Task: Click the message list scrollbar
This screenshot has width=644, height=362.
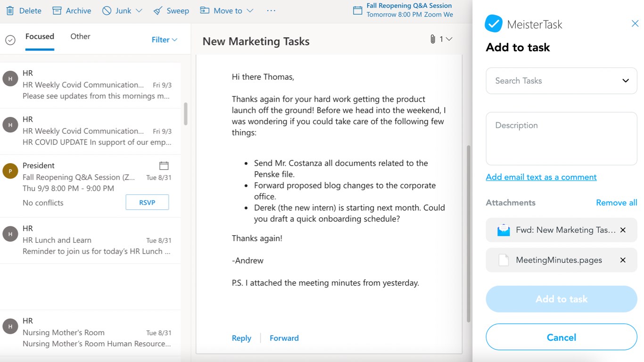Action: coord(186,114)
